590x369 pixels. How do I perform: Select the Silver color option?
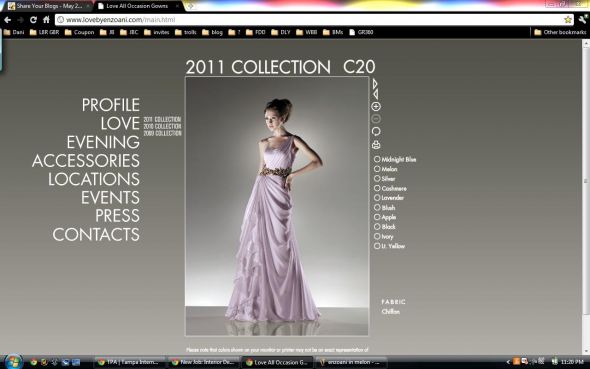coord(385,179)
